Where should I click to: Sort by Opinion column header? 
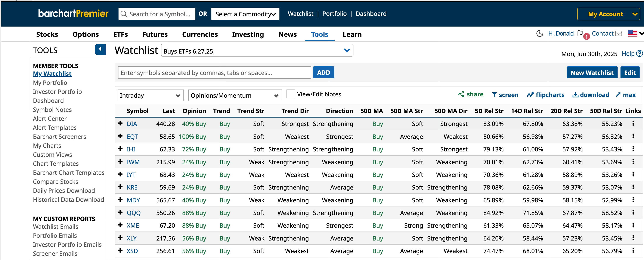pos(194,111)
